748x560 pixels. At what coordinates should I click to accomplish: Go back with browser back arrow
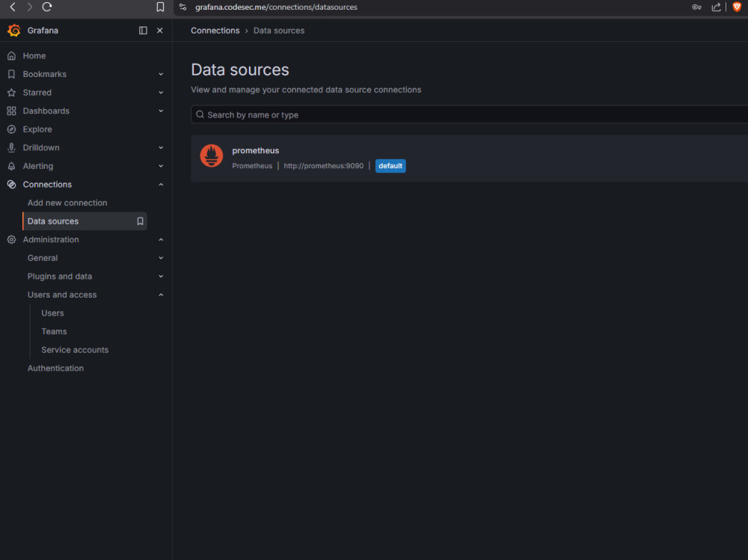(13, 7)
